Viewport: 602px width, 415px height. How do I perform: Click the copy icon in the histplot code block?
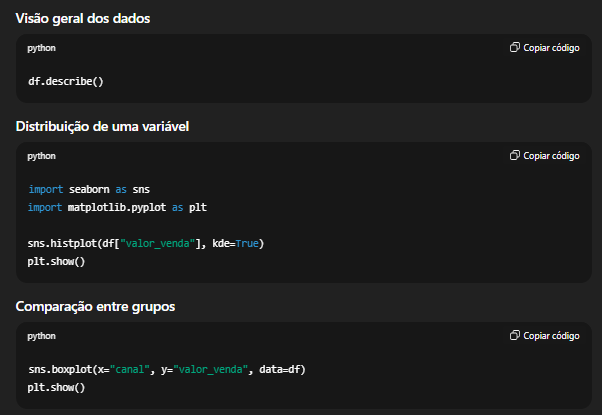(514, 156)
